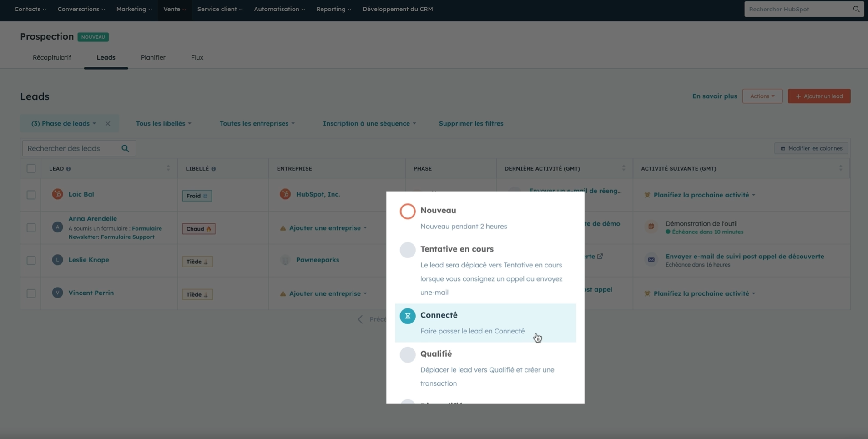The height and width of the screenshot is (439, 868).
Task: Open the Automatisation menu
Action: point(279,9)
